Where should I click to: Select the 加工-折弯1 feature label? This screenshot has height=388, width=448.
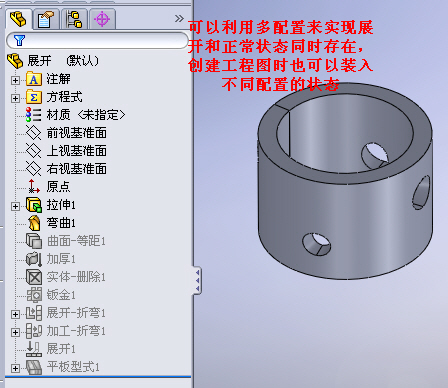pos(76,331)
